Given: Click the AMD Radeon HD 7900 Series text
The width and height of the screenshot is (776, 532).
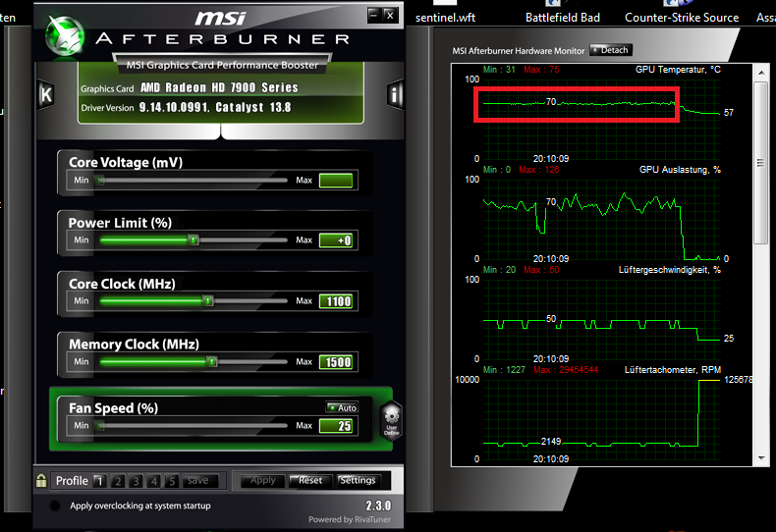Looking at the screenshot, I should (x=219, y=87).
